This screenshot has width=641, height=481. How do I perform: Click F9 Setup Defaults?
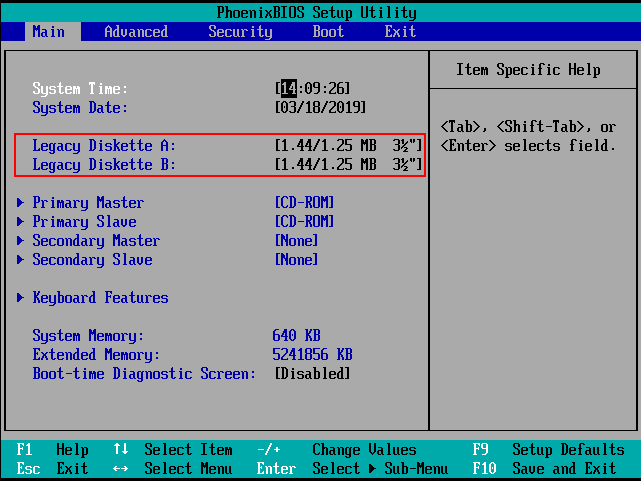pos(548,450)
